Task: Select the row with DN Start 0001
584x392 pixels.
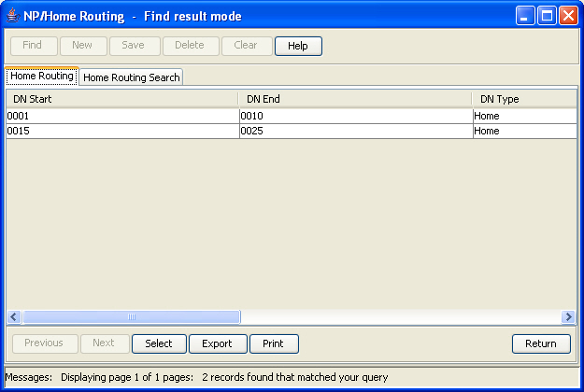Action: (x=292, y=116)
